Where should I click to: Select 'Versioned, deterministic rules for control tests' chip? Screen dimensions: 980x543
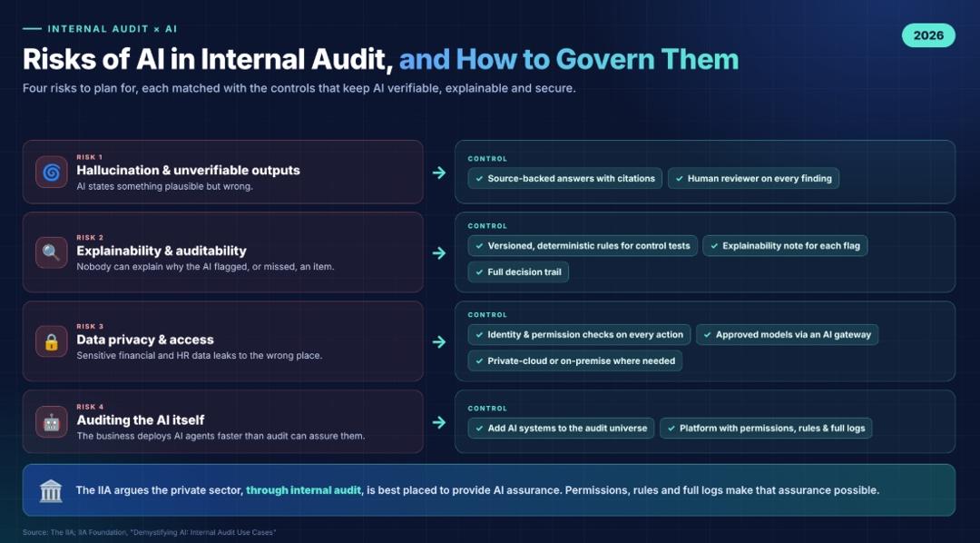[583, 246]
